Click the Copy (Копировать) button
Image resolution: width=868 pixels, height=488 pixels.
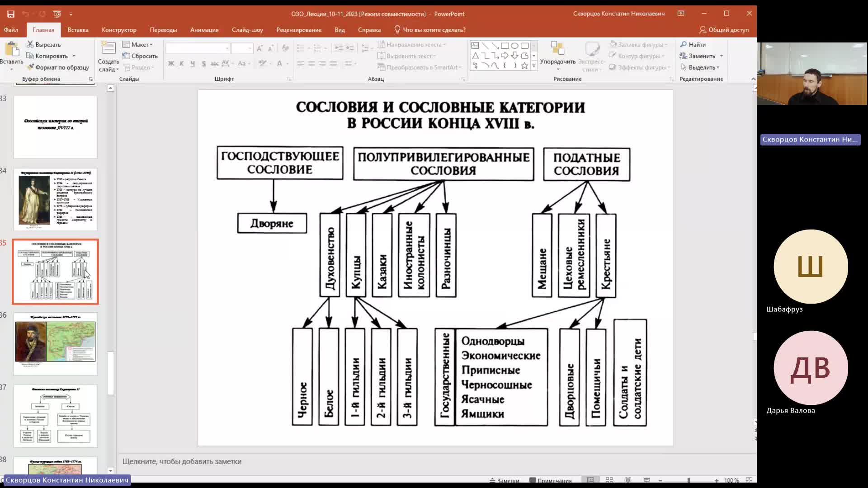[47, 56]
